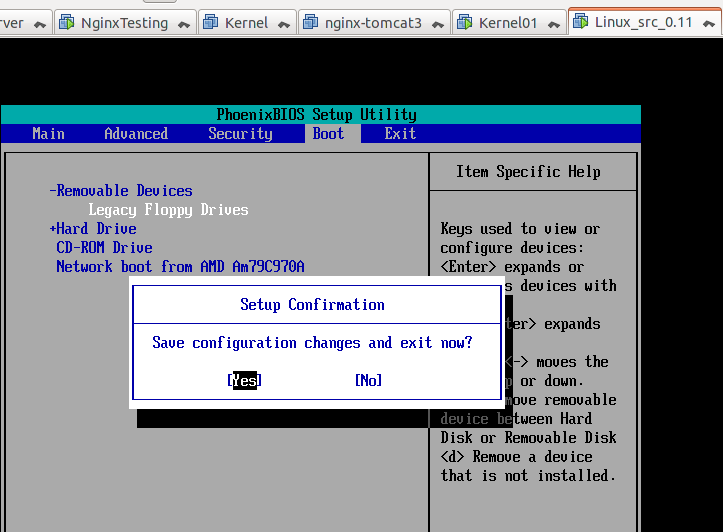Switch to the nginx-tomcat3 tab
Viewport: 723px width, 532px height.
pos(373,23)
